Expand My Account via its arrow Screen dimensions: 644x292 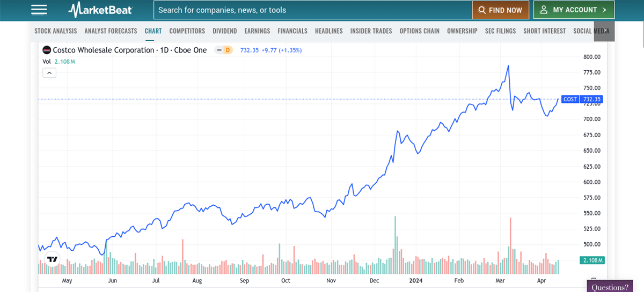[604, 10]
